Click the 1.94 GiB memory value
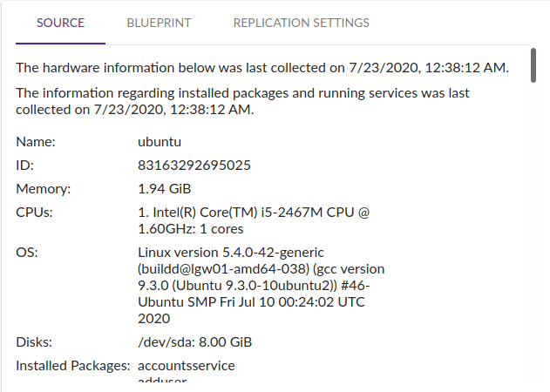Screen dimensions: 550x392 tap(165, 189)
